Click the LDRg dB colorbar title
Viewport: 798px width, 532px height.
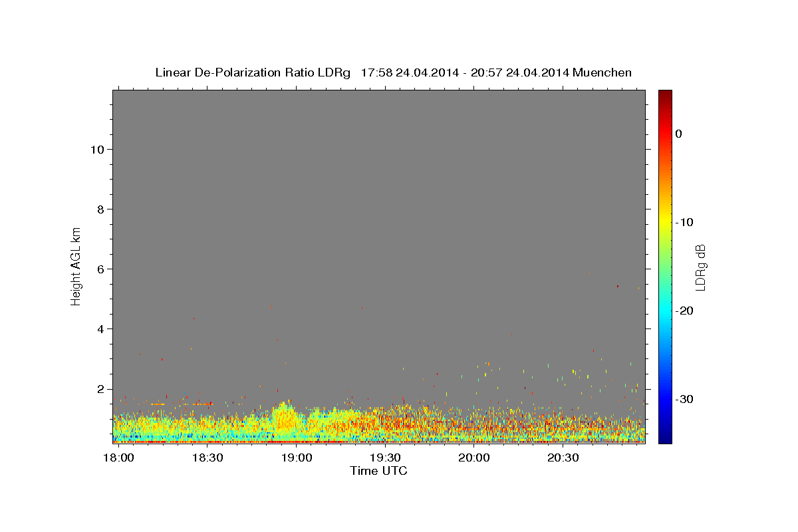700,267
